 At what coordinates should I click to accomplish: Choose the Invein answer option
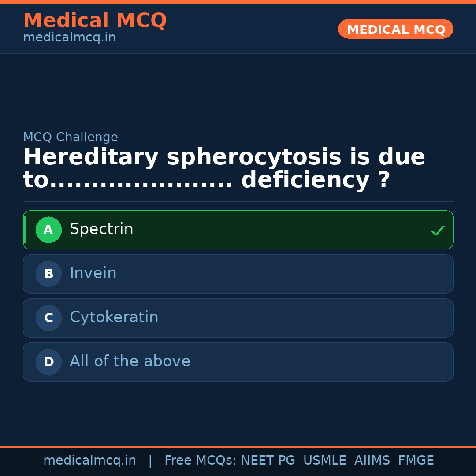[x=238, y=274]
